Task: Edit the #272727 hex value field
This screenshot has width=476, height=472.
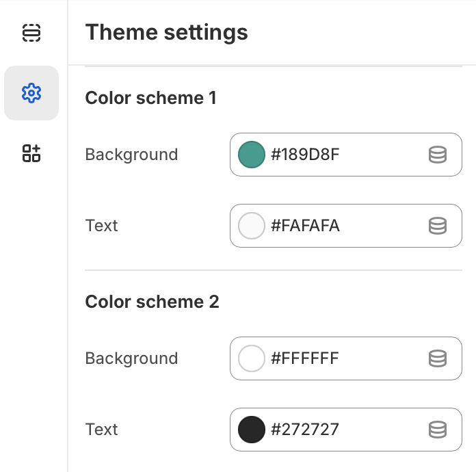Action: [346, 430]
